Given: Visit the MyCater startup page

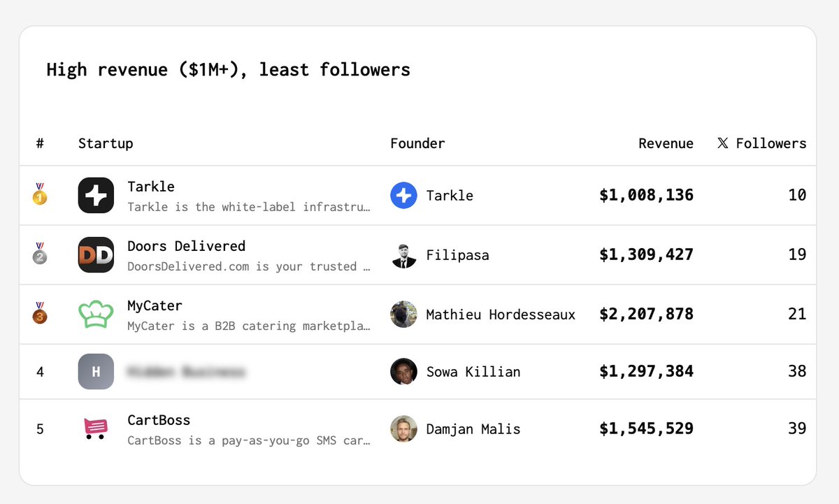Looking at the screenshot, I should pos(155,305).
